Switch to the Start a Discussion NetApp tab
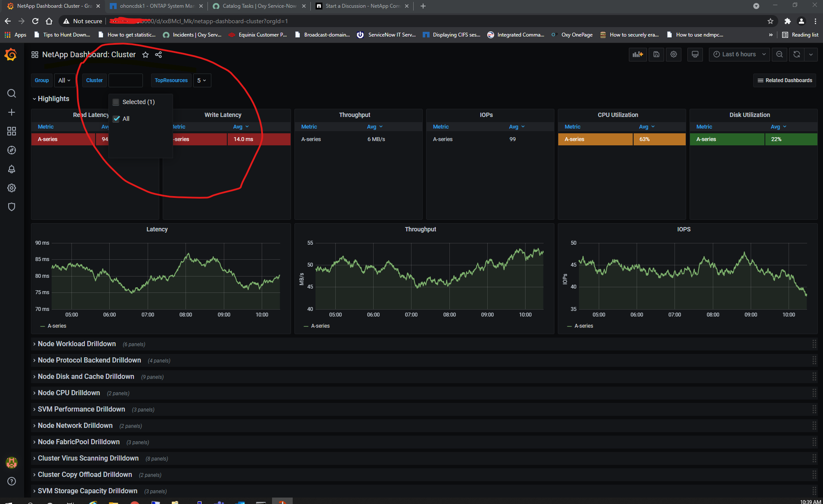823x504 pixels. pyautogui.click(x=362, y=6)
